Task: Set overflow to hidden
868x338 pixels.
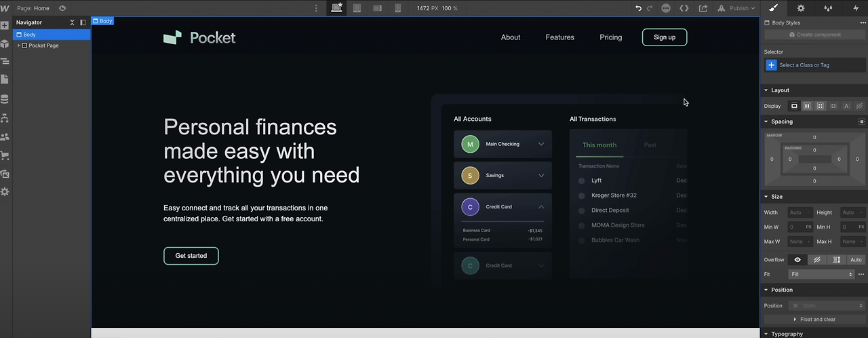Action: (x=817, y=260)
